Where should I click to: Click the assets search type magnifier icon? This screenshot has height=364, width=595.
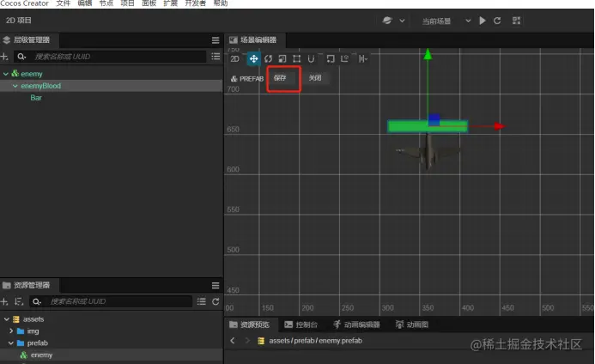tap(36, 301)
